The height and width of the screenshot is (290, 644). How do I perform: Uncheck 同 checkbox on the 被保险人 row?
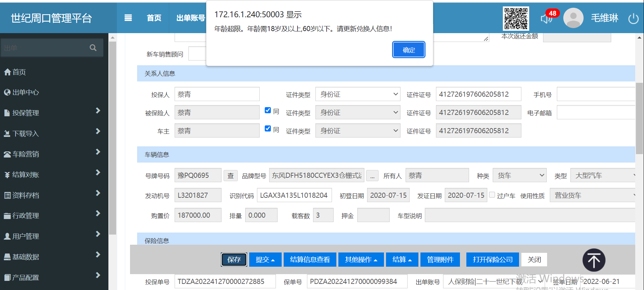point(268,110)
